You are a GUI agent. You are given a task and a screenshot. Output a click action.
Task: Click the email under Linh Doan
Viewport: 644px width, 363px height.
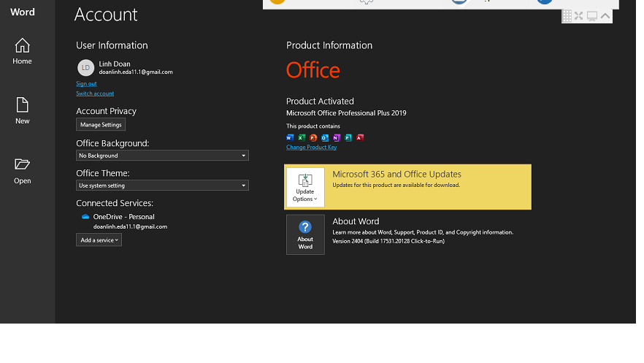click(136, 72)
